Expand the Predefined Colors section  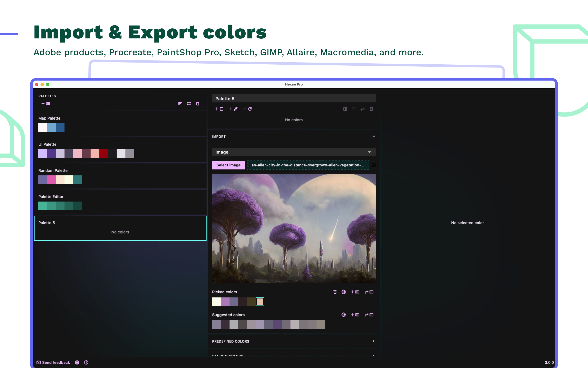point(374,341)
